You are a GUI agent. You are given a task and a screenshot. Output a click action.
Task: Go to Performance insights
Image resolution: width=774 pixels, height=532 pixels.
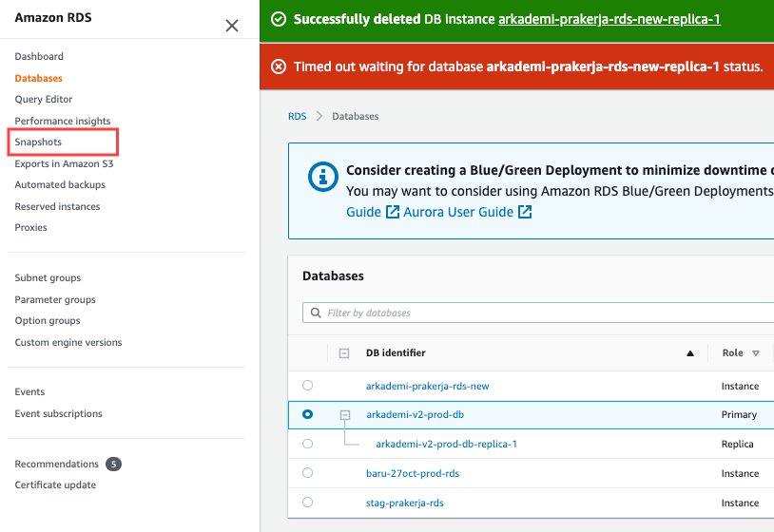pos(63,121)
